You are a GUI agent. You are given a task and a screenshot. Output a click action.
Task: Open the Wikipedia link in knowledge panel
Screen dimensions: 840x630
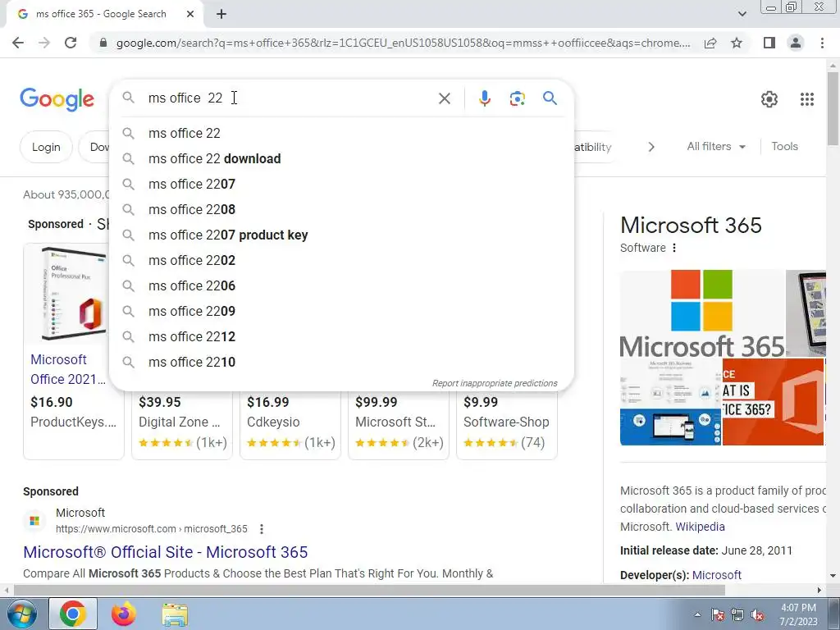point(700,527)
